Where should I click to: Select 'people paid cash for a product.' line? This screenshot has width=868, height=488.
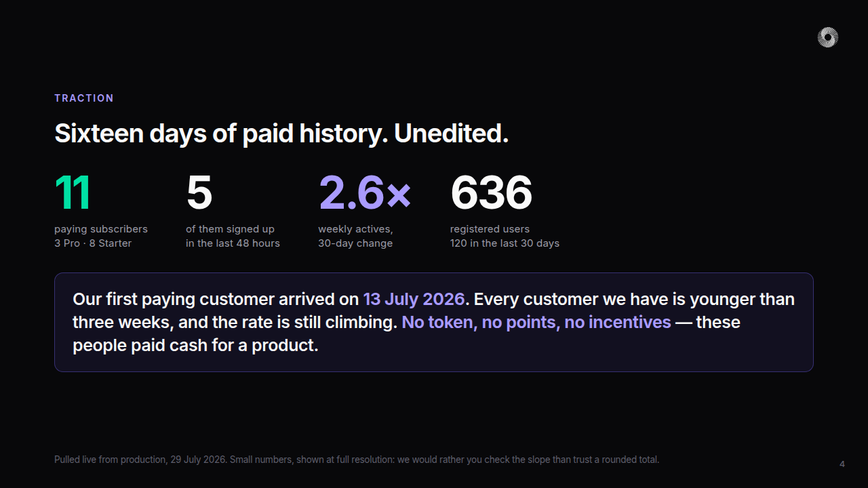pyautogui.click(x=195, y=345)
